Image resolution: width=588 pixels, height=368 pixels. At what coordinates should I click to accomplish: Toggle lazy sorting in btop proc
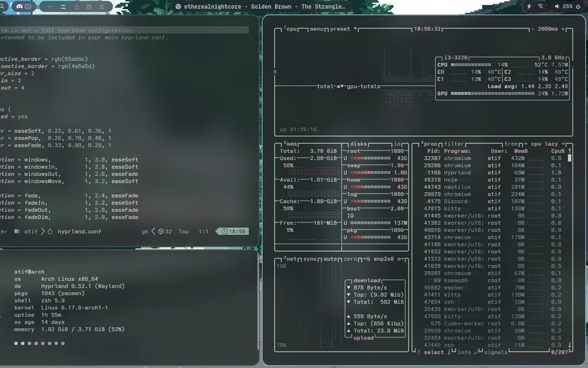551,144
